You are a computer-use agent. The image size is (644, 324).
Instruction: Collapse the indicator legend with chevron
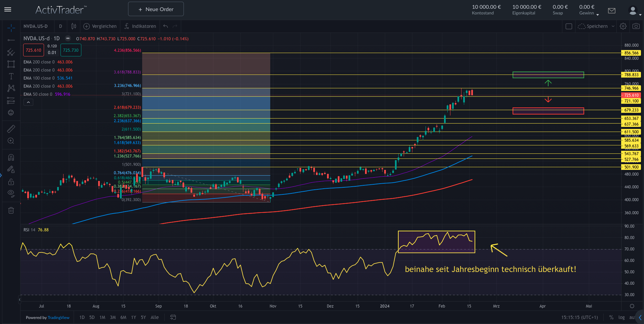(x=28, y=102)
